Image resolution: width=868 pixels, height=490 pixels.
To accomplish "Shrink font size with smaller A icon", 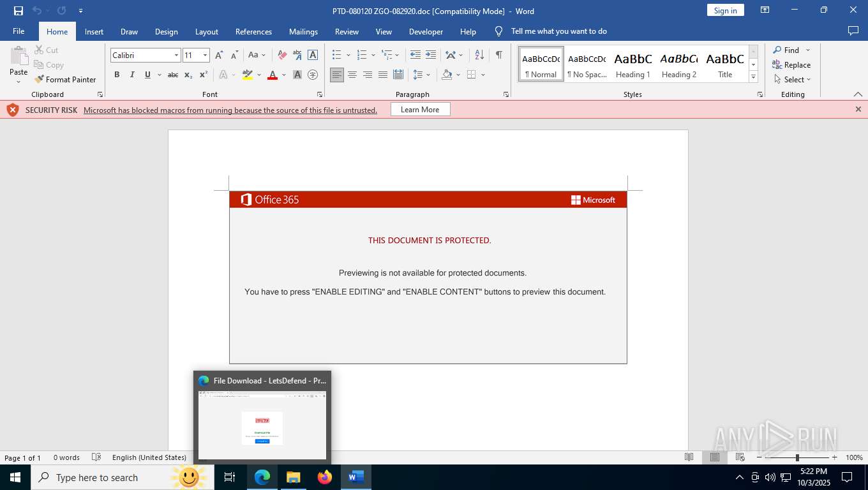I will pos(234,56).
